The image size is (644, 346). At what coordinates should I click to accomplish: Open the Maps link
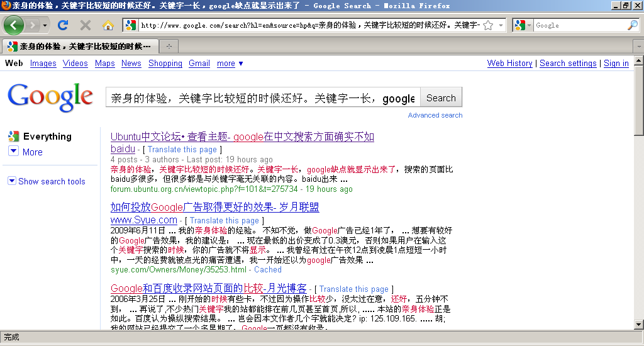tap(105, 64)
